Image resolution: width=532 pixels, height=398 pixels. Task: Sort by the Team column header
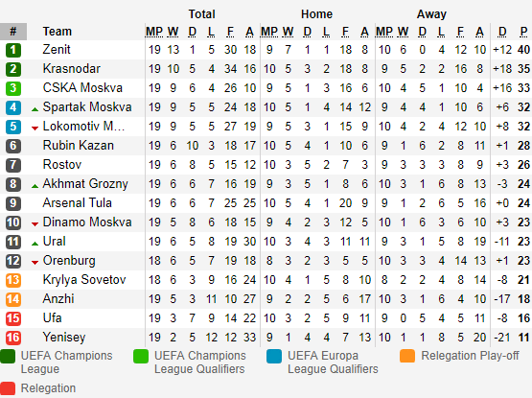(57, 32)
